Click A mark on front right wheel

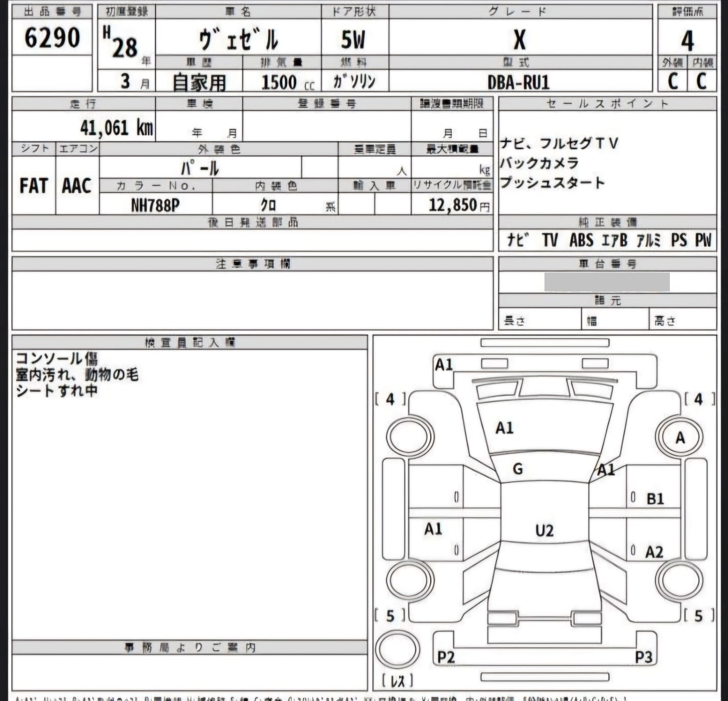click(680, 438)
